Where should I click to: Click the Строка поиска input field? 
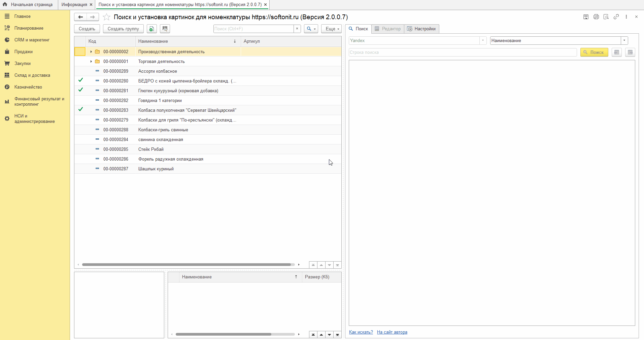coord(463,52)
